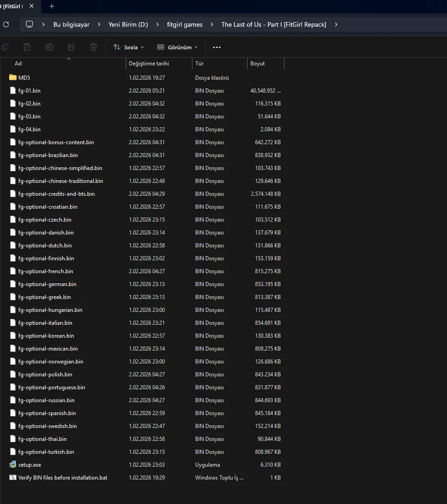447x504 pixels.
Task: Select fg-optional-polish.bin
Action: coord(45,375)
